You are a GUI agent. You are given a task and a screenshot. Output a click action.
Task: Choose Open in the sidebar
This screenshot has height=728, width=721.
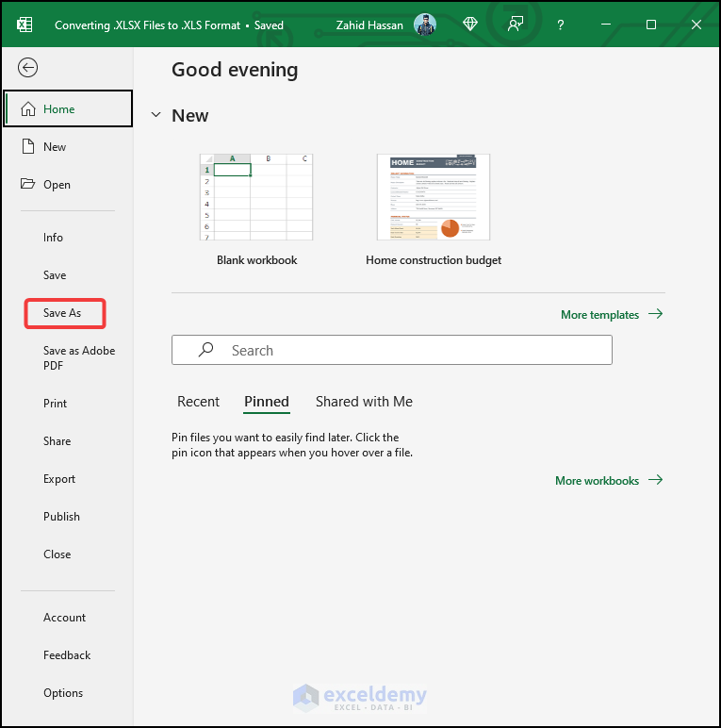pos(68,184)
